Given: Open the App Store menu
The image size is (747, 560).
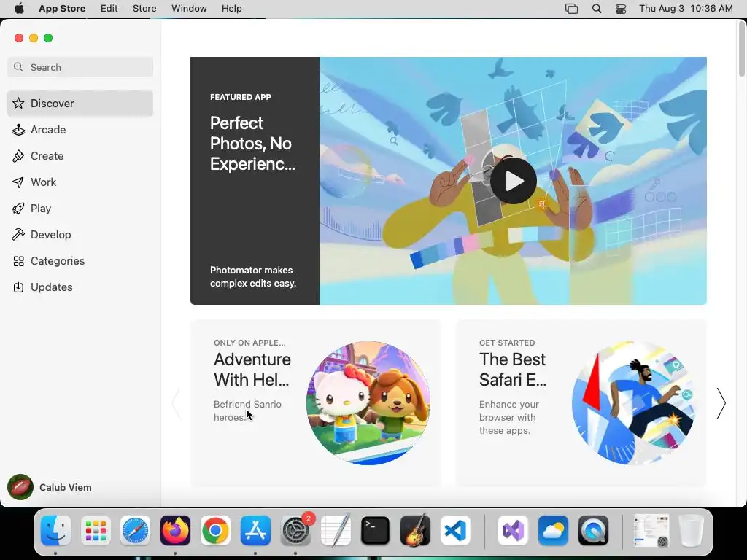Looking at the screenshot, I should tap(62, 9).
